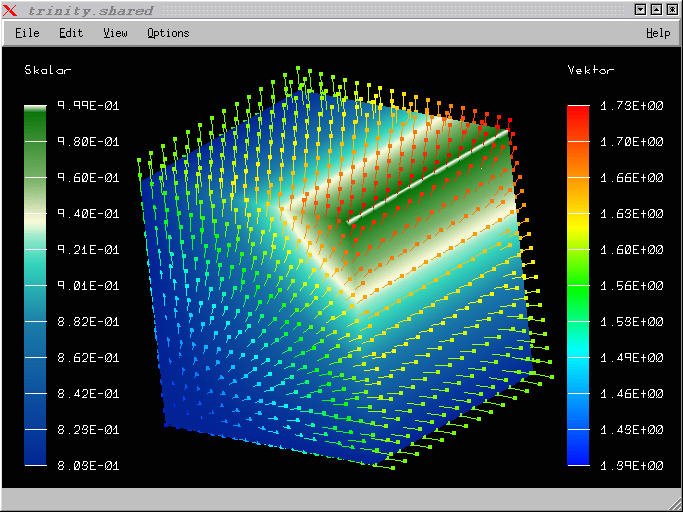Click vector value 1.43E+00
The width and height of the screenshot is (683, 512).
click(632, 430)
